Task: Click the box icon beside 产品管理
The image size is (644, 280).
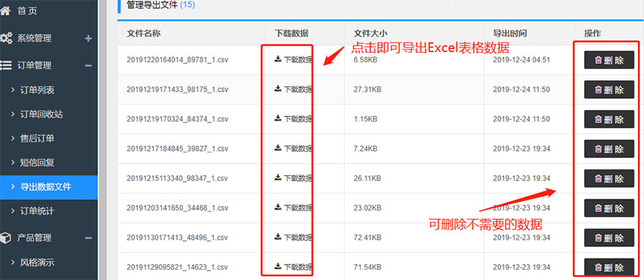Action: pyautogui.click(x=5, y=237)
